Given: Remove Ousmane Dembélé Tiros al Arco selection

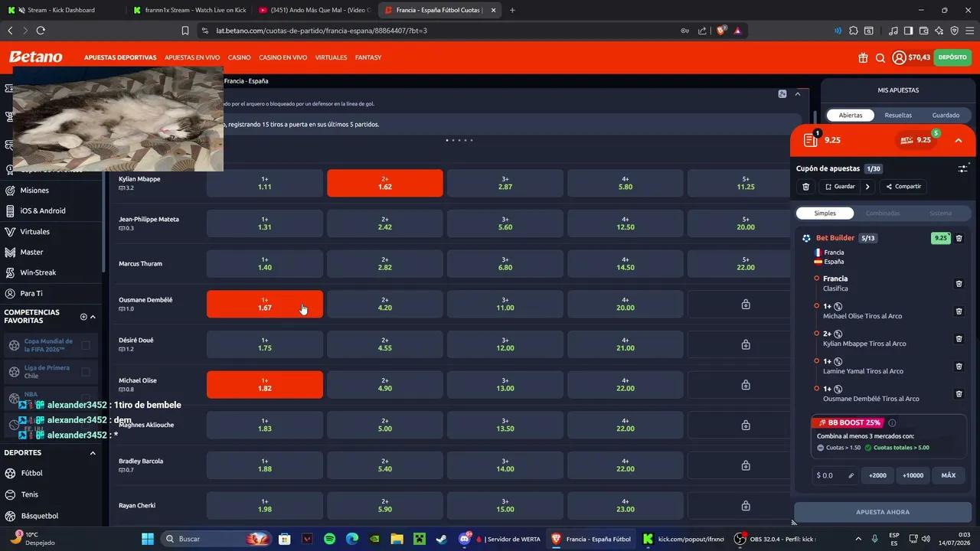Looking at the screenshot, I should pos(959,394).
